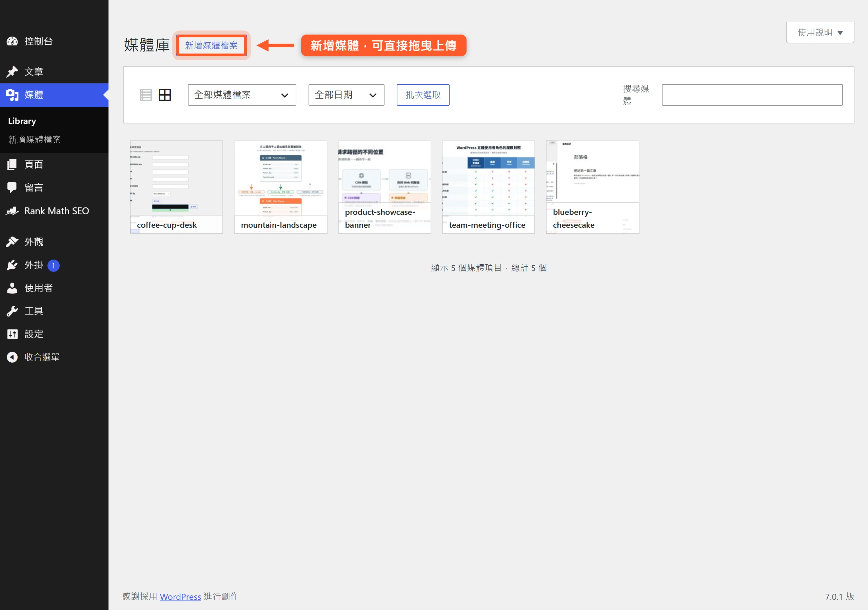The height and width of the screenshot is (610, 868).
Task: Click the 7.0.1 版 version text
Action: [x=840, y=596]
